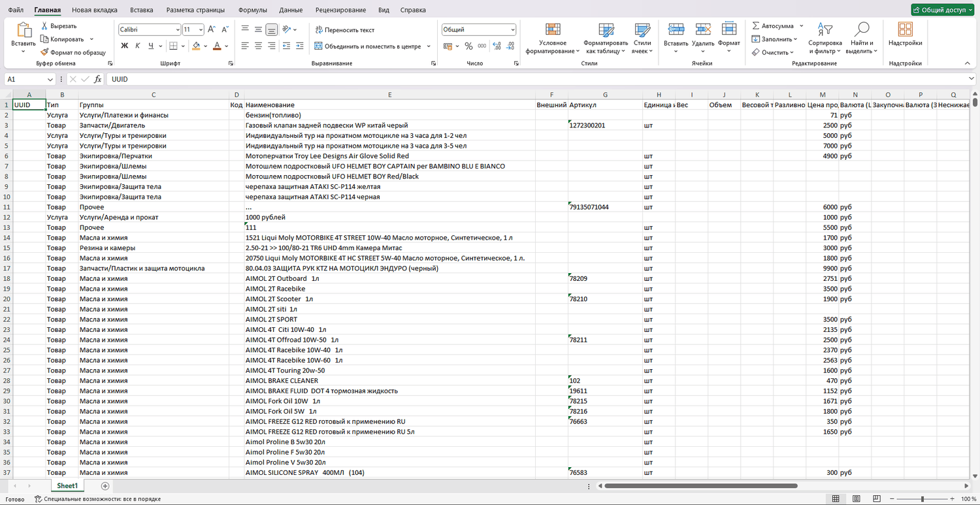Apply percent style format
This screenshot has height=505, width=980.
click(468, 46)
